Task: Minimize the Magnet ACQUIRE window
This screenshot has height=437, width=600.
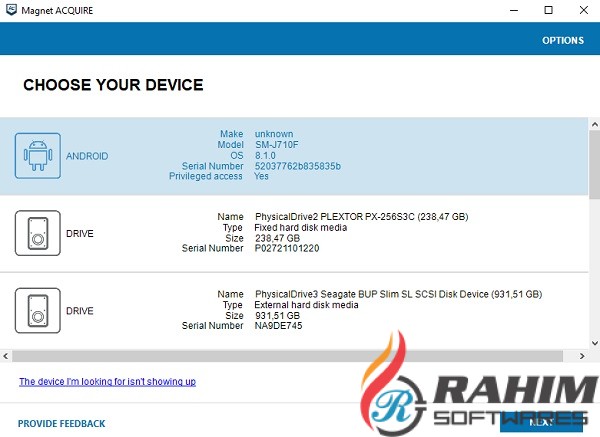Action: pos(514,10)
